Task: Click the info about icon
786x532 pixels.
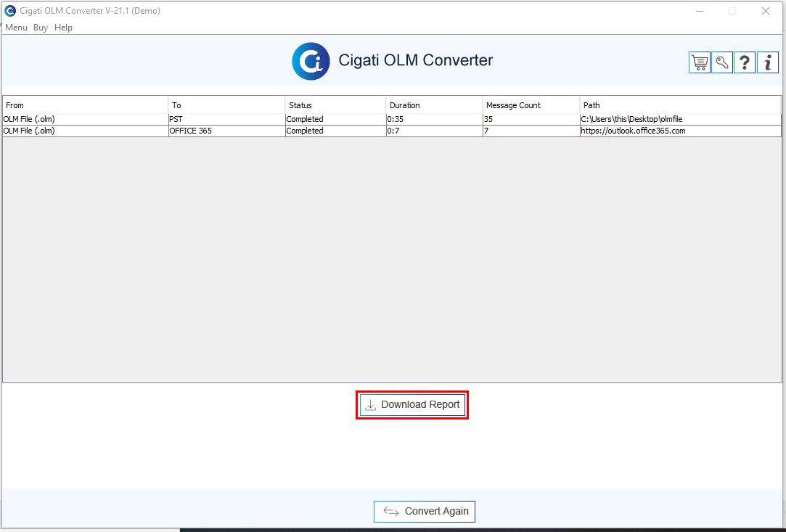Action: coord(767,62)
